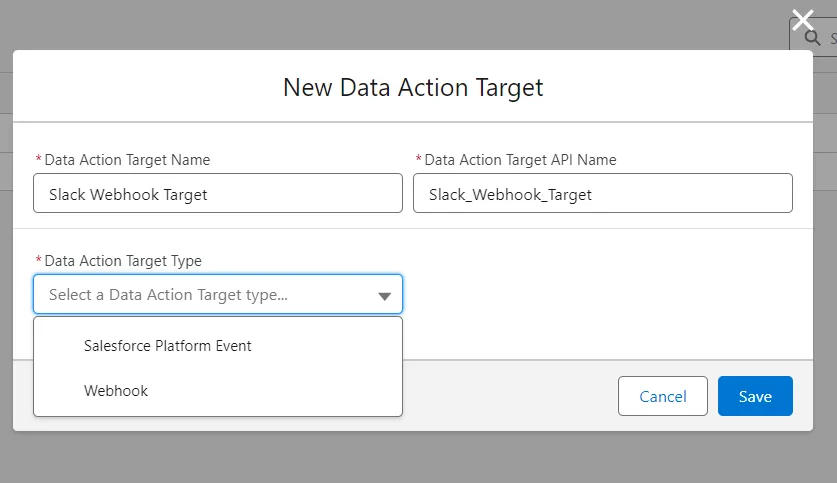This screenshot has height=483, width=837.
Task: Focus the Data Action Target API Name field
Action: [x=602, y=194]
